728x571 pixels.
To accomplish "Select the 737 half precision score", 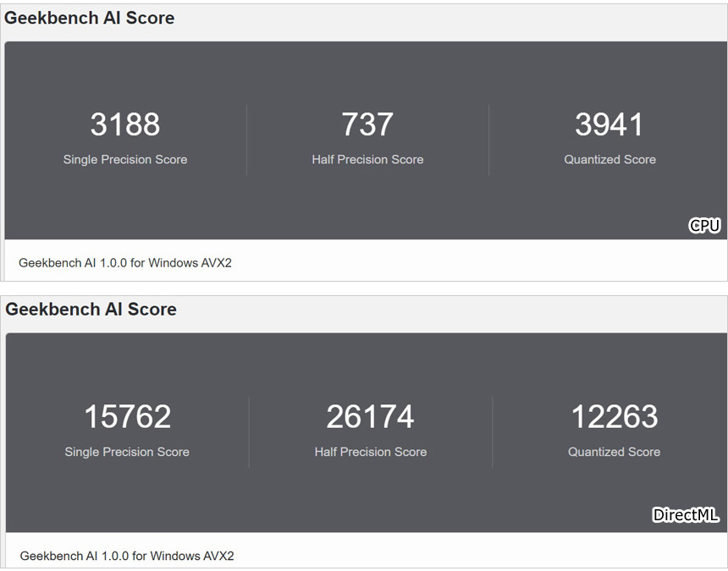I will tap(367, 124).
